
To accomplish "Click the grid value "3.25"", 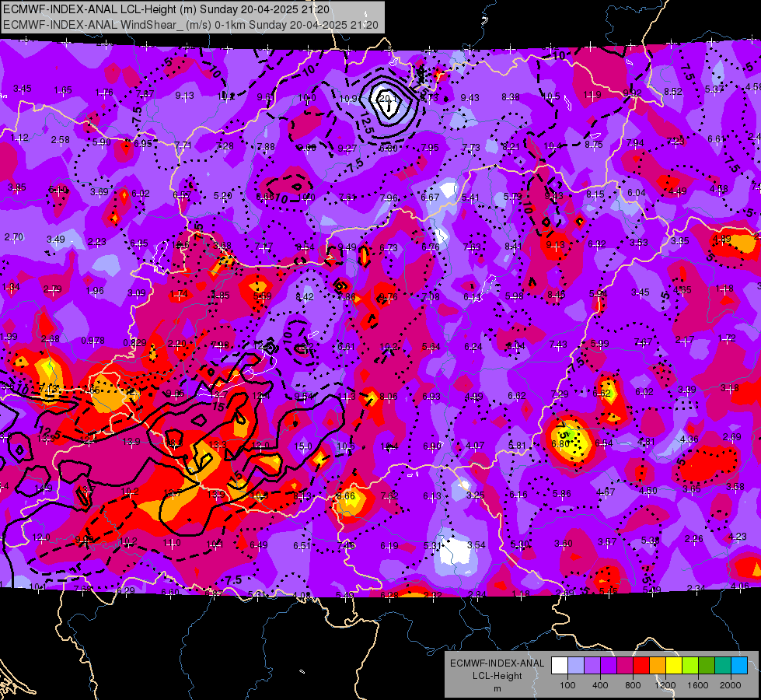I will 475,495.
